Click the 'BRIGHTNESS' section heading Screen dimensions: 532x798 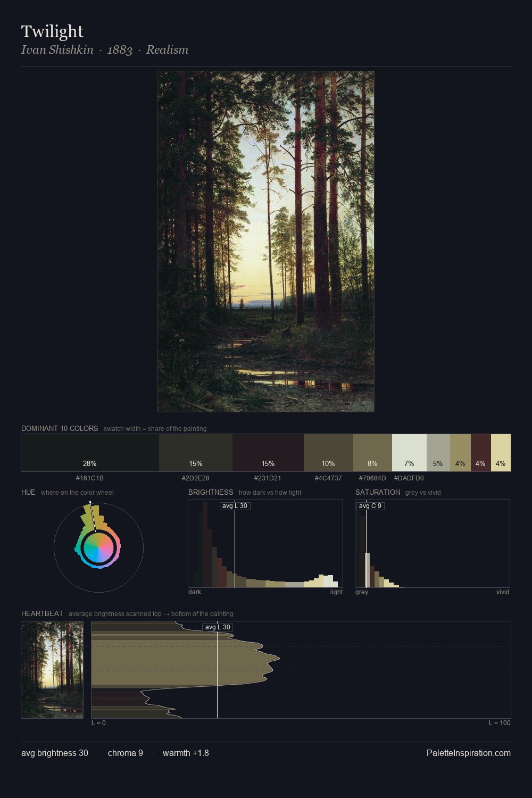coord(211,492)
